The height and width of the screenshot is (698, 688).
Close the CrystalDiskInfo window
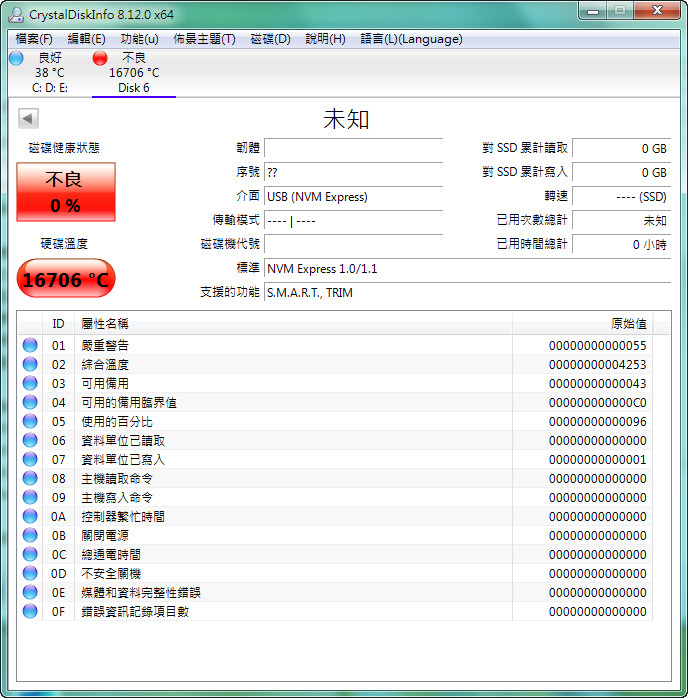pos(657,11)
